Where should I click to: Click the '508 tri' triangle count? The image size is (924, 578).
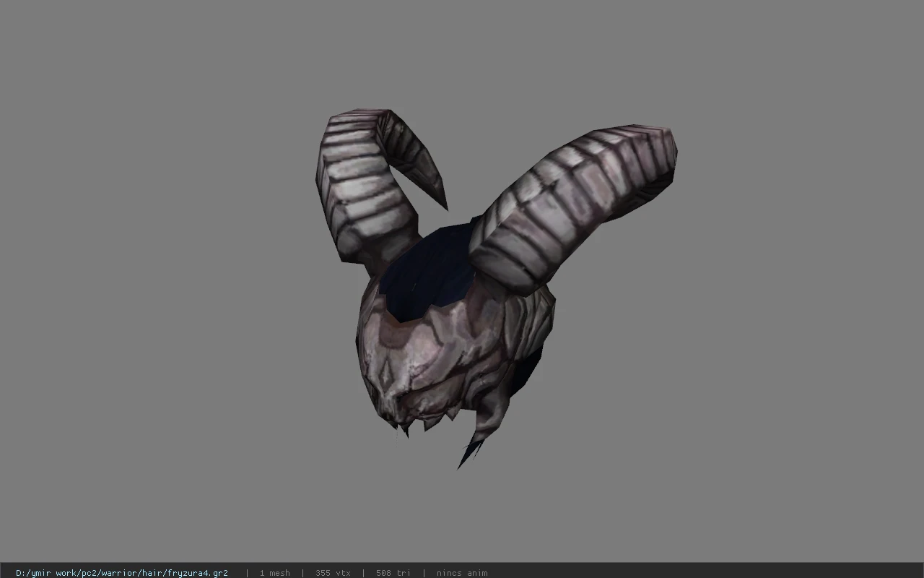(x=393, y=573)
